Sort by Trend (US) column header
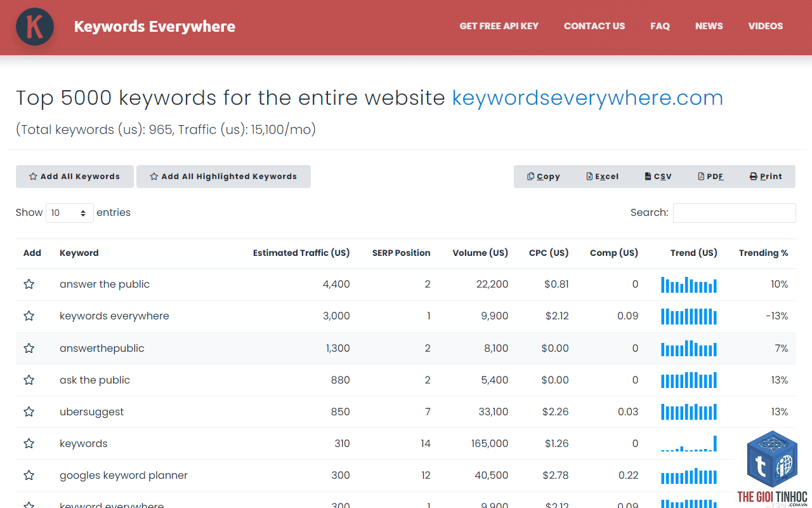 694,253
